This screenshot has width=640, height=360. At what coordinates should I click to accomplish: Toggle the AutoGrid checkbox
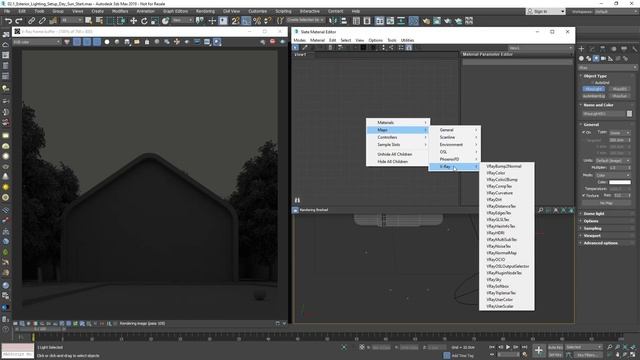[x=593, y=82]
